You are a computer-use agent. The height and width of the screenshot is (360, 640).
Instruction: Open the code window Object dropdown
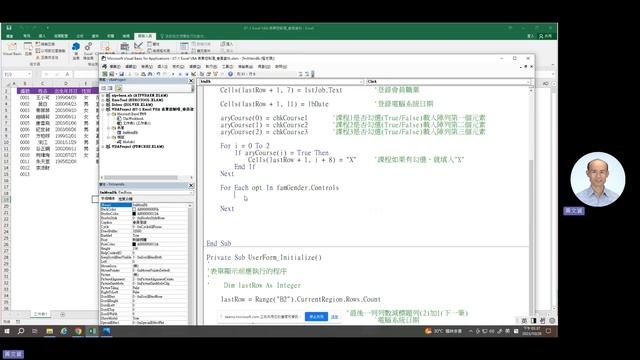(361, 82)
